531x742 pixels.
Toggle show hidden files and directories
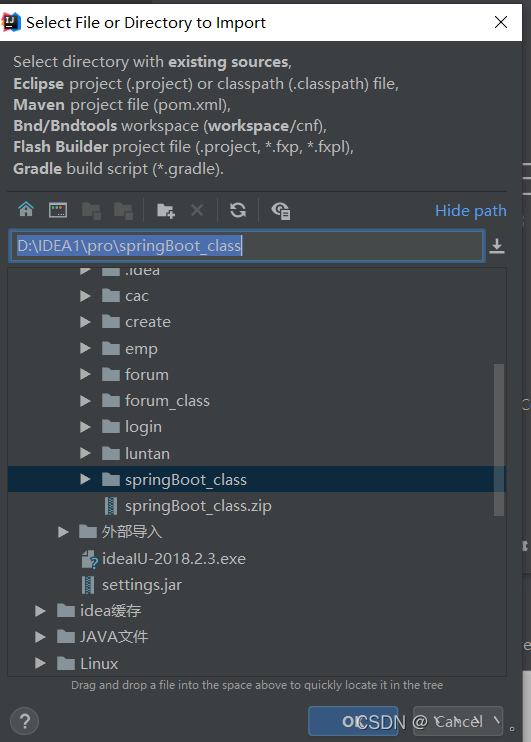(281, 211)
